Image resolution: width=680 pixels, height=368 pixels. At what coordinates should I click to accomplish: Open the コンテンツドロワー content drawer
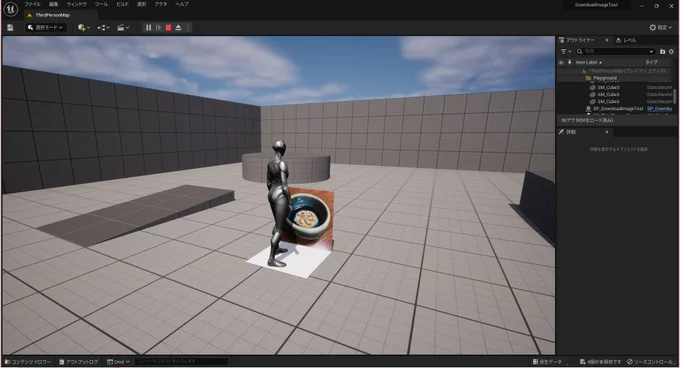[27, 361]
